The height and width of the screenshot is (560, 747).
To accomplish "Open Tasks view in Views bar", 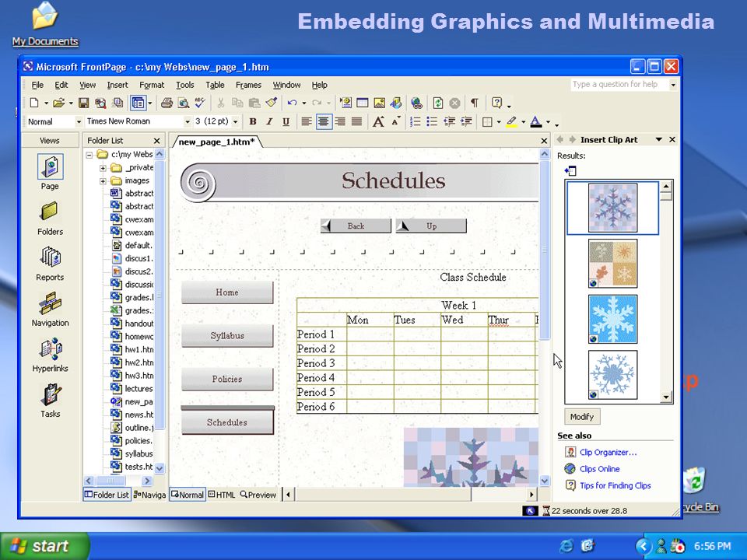I will coord(50,401).
